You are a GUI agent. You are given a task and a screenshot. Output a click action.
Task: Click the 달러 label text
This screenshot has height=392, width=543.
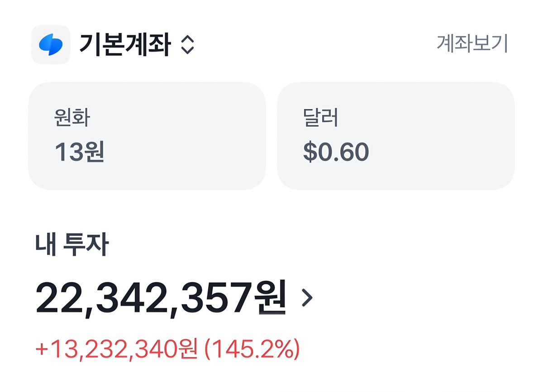click(321, 118)
